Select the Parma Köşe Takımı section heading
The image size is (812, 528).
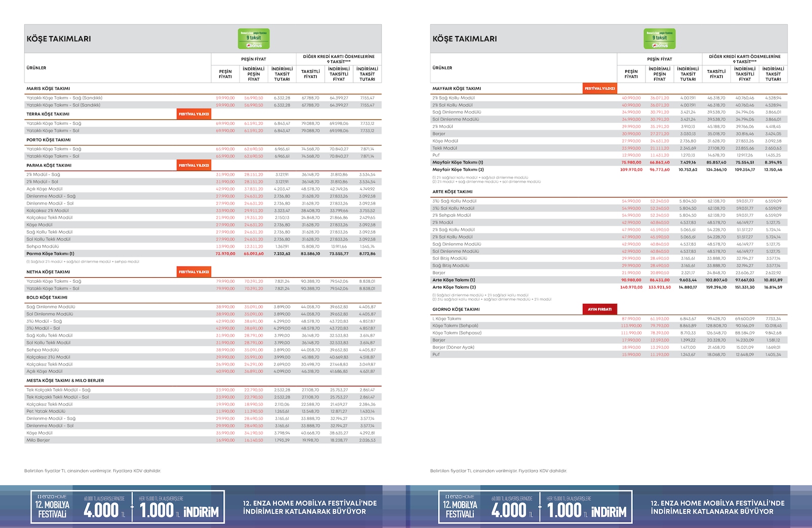pos(49,166)
